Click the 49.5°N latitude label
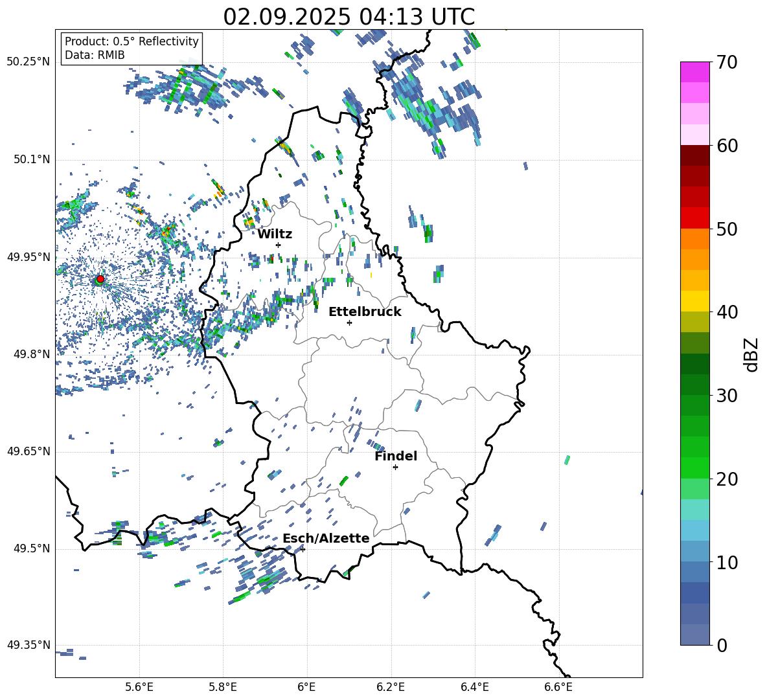 pyautogui.click(x=31, y=548)
